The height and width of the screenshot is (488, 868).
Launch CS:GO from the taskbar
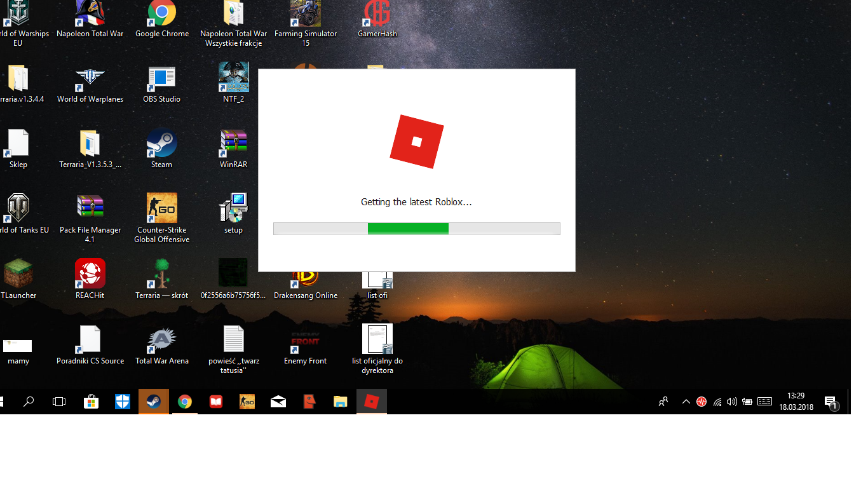[247, 402]
